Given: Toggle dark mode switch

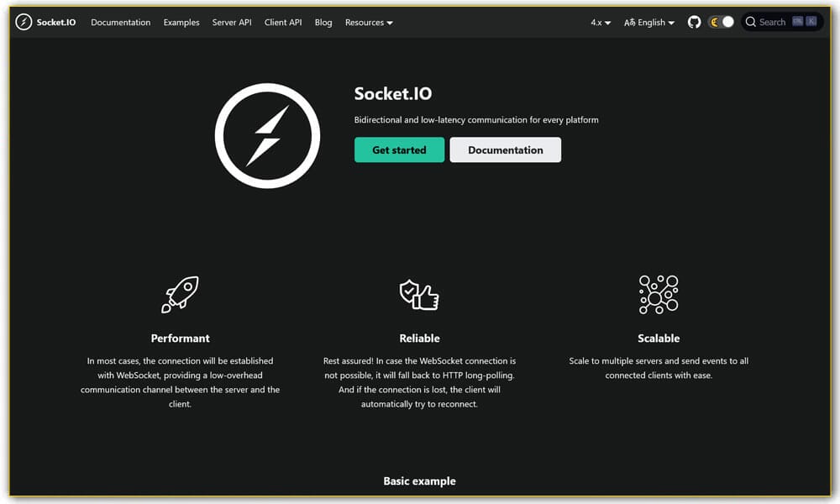Looking at the screenshot, I should coord(721,22).
